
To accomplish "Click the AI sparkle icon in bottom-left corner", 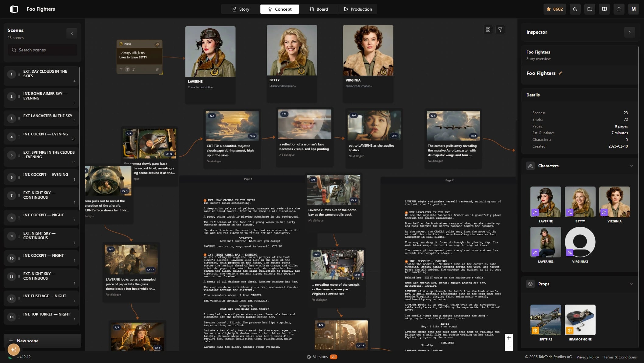I will point(13,350).
